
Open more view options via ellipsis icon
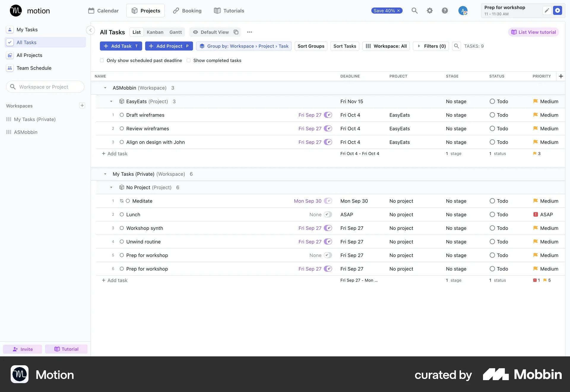click(x=249, y=32)
